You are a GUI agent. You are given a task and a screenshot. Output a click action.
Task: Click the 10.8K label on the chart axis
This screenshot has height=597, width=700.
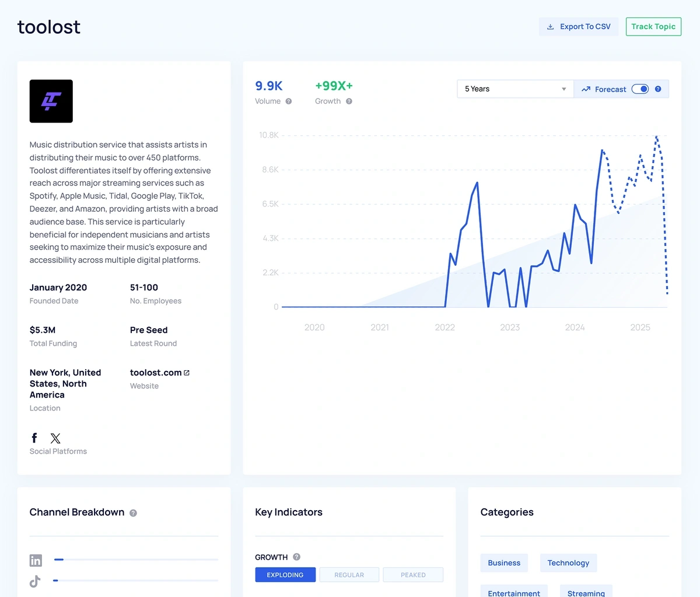[269, 135]
